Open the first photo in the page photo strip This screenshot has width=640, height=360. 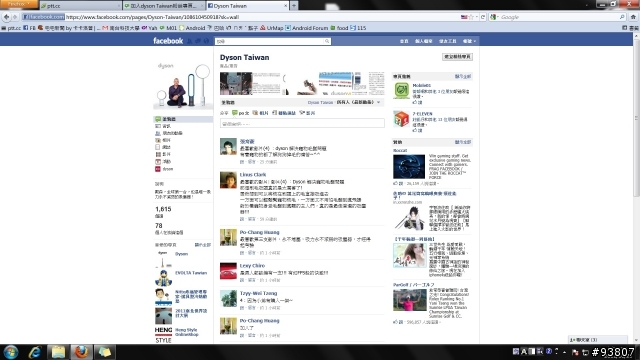pos(236,83)
